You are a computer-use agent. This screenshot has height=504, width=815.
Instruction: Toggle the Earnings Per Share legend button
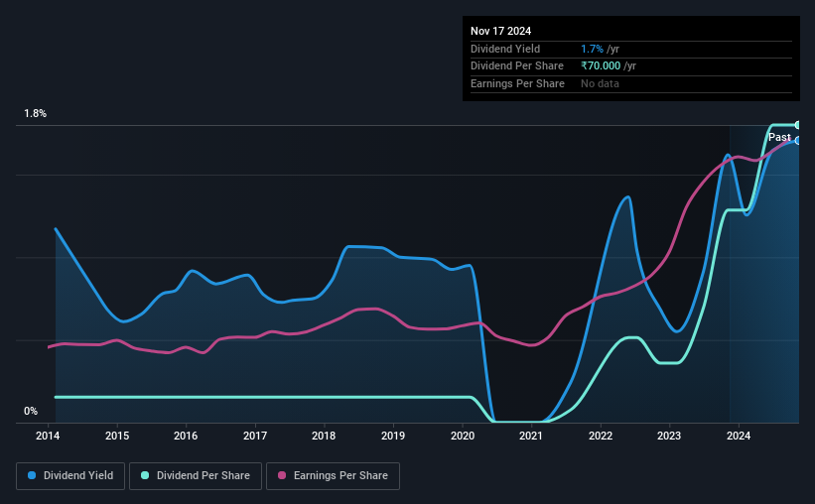[x=333, y=476]
